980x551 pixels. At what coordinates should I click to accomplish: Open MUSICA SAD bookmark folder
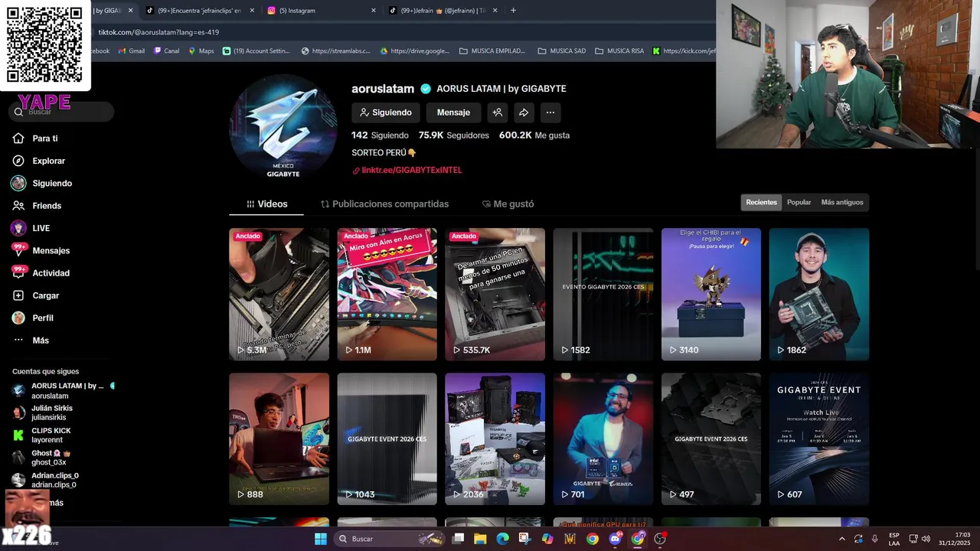[x=562, y=51]
